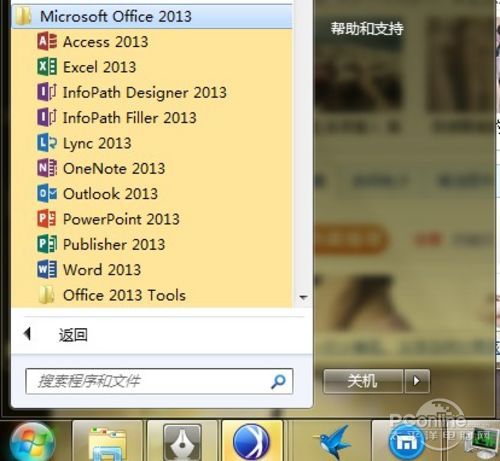Click the 关机 shutdown button
This screenshot has height=461, width=500.
click(363, 381)
